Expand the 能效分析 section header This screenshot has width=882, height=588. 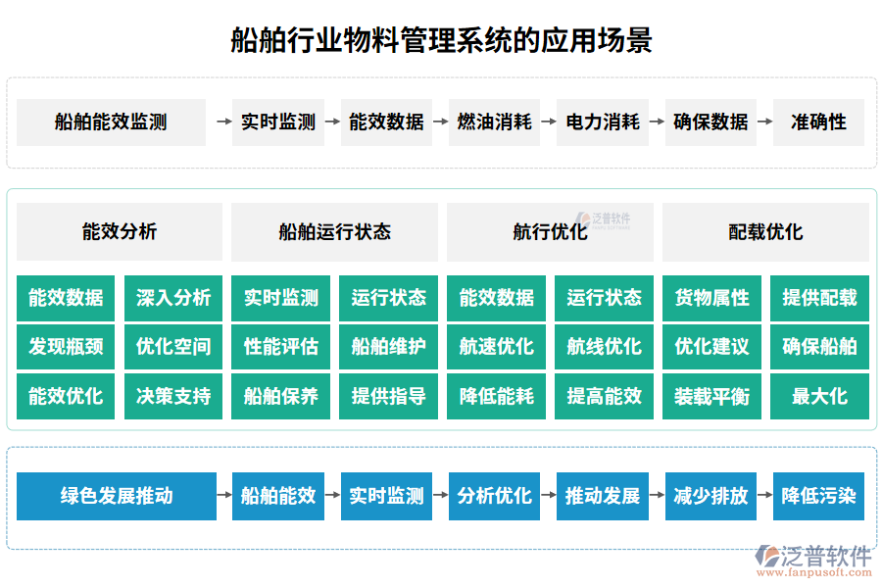coord(118,232)
